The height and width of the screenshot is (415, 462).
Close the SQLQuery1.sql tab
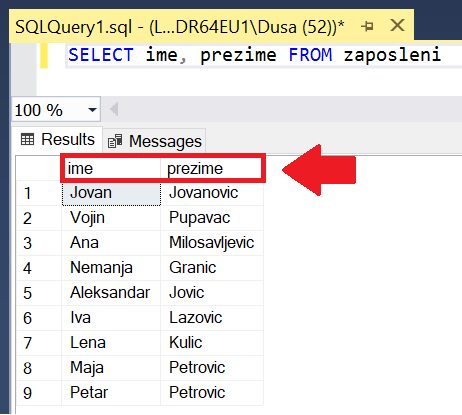[397, 25]
